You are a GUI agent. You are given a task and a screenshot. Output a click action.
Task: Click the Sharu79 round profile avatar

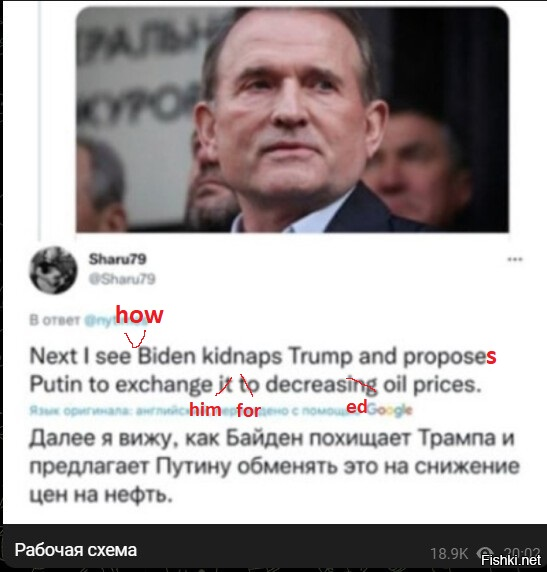(53, 270)
